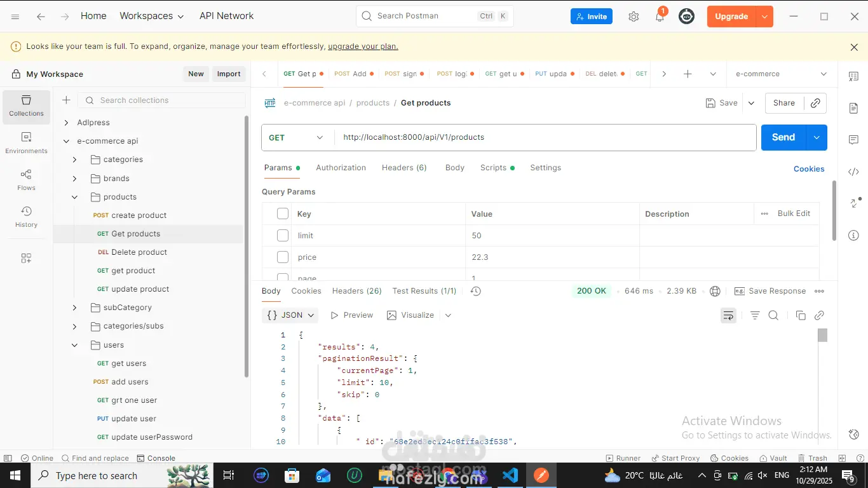Click the request URL input field
This screenshot has height=488, width=868.
point(546,137)
